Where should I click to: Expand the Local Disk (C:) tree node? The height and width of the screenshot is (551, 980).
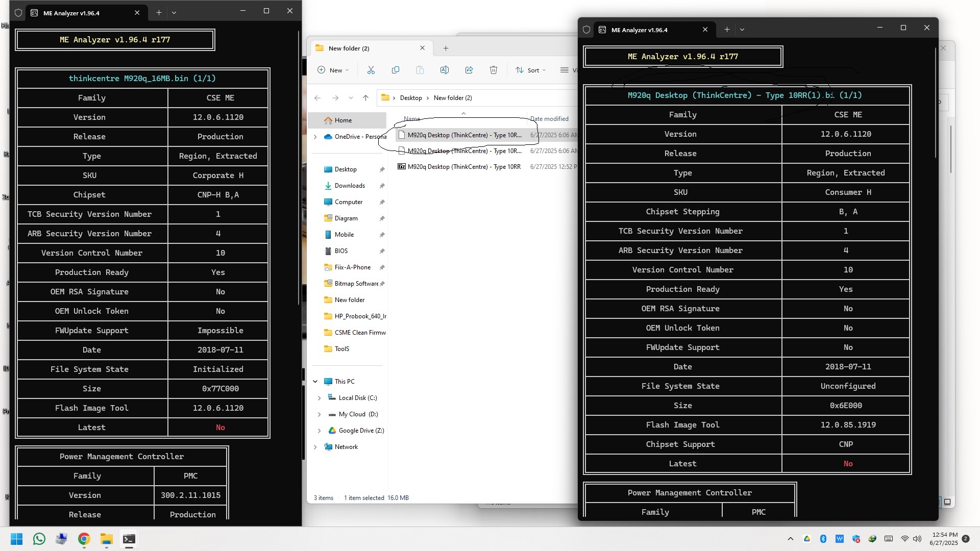(x=320, y=398)
